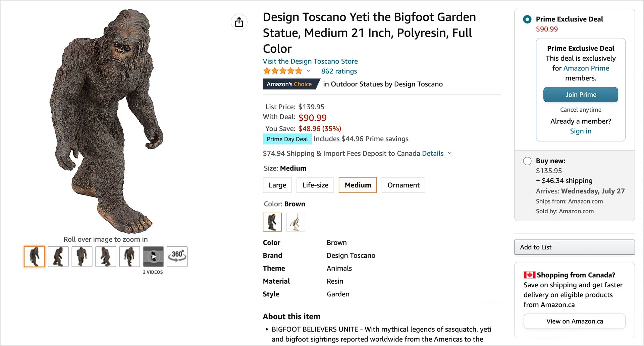Select the Ornament size option

click(403, 185)
